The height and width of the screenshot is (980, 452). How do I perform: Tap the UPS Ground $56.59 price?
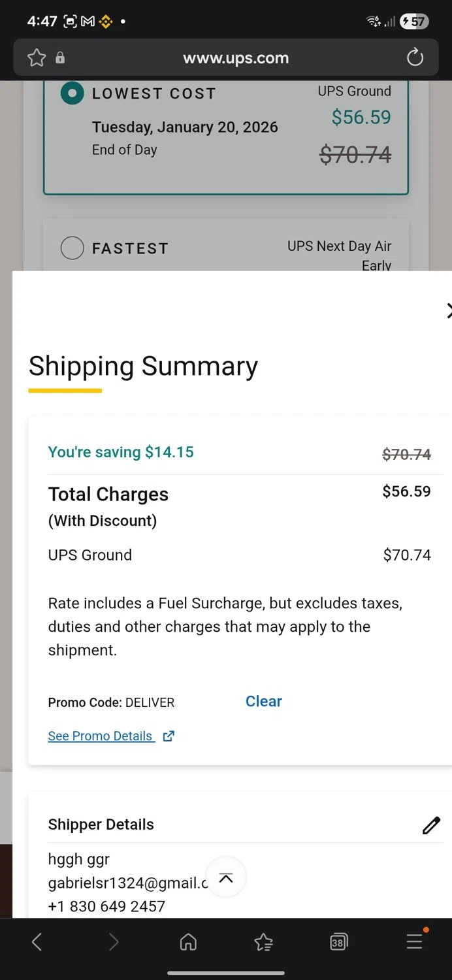361,118
